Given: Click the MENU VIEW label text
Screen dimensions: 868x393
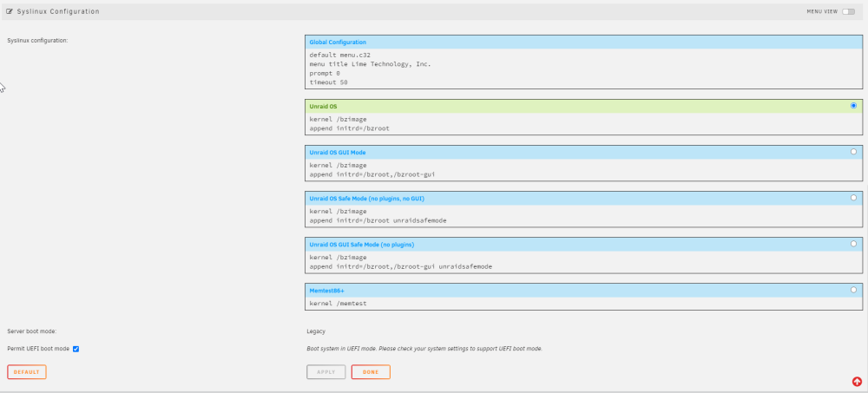Looking at the screenshot, I should 822,11.
